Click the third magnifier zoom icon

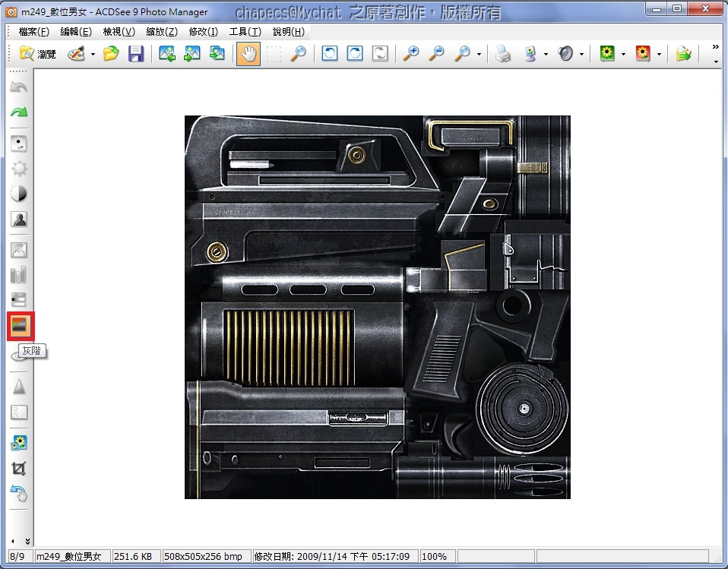462,54
